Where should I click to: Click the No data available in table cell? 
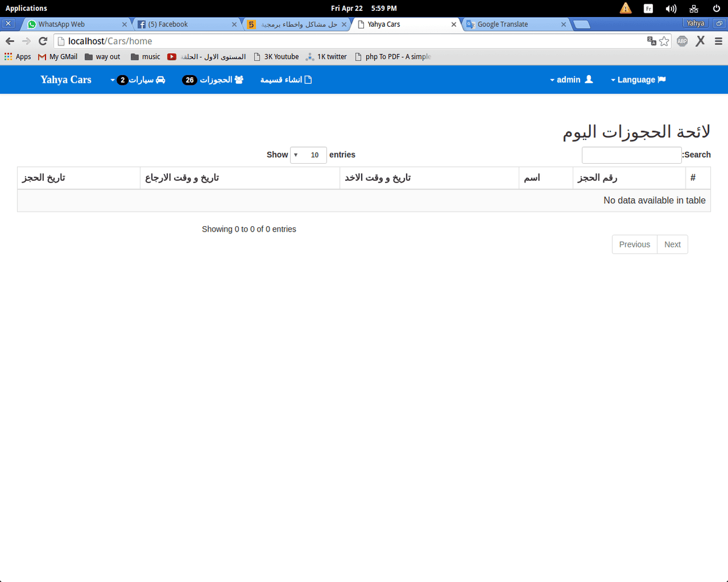coord(364,201)
